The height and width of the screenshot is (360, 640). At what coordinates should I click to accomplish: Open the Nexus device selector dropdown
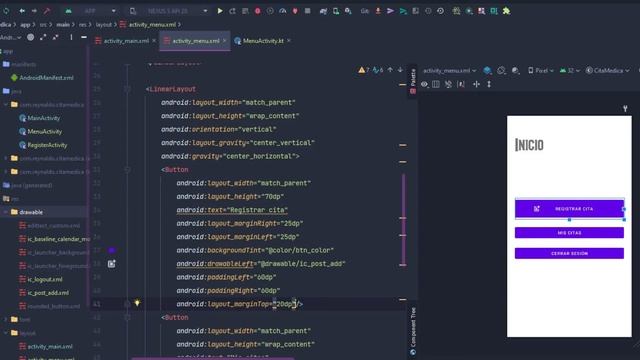tap(169, 11)
